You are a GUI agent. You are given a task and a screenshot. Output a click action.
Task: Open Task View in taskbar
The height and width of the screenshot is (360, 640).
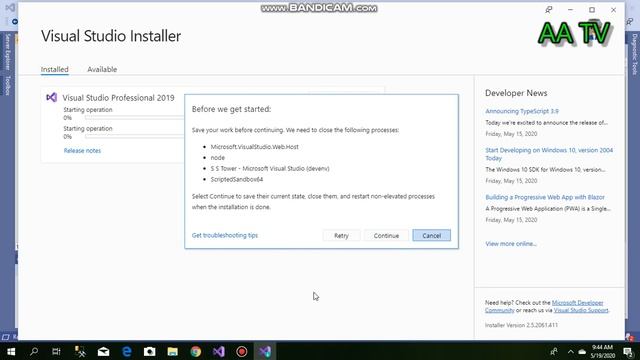(x=57, y=351)
